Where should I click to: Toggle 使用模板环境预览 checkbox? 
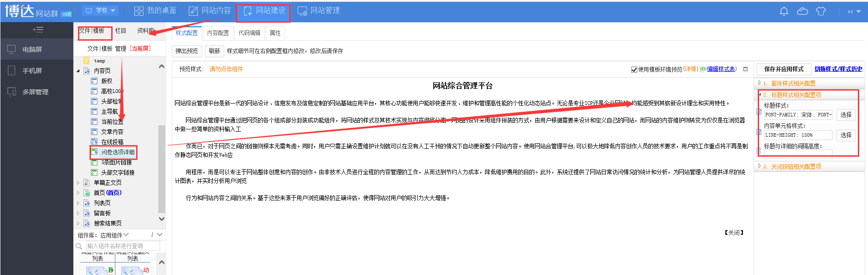[x=634, y=69]
